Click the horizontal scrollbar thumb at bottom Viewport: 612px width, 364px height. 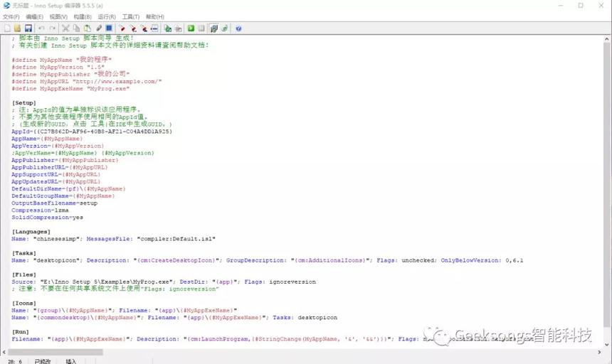pos(55,352)
